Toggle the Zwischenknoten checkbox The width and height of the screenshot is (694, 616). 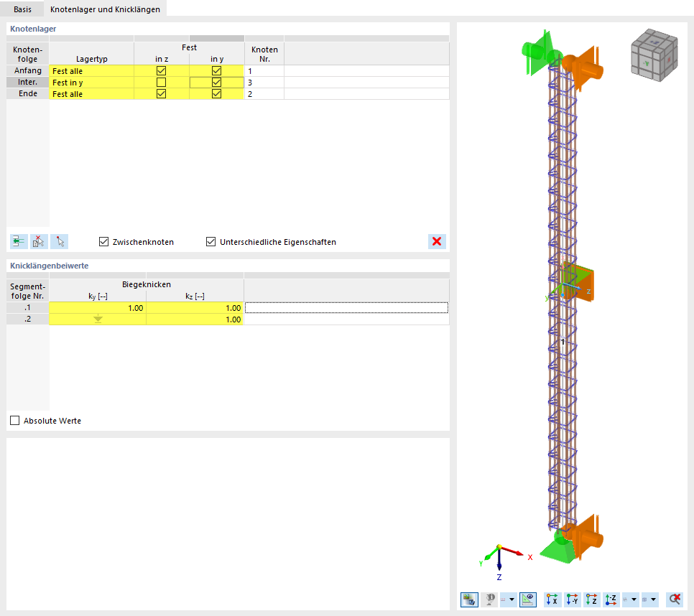(x=103, y=242)
